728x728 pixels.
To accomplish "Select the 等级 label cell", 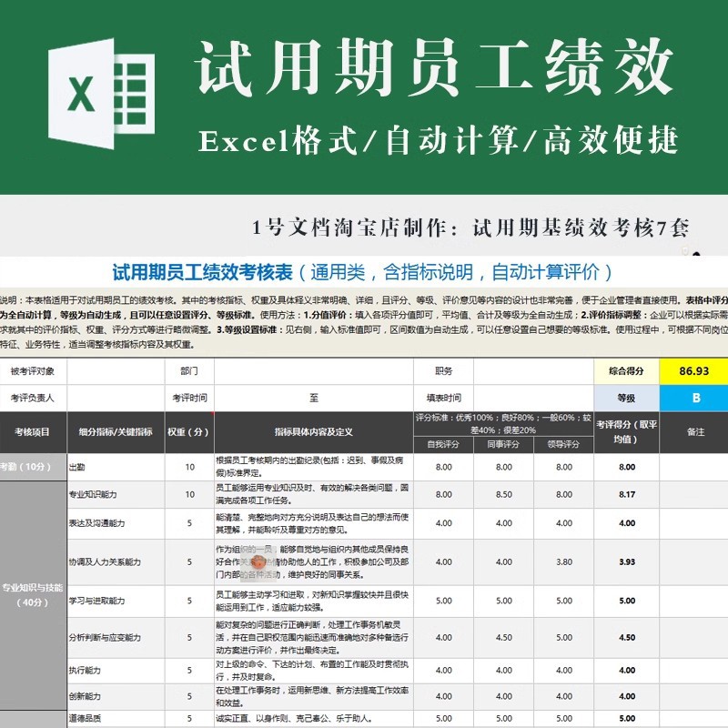I will pyautogui.click(x=626, y=398).
